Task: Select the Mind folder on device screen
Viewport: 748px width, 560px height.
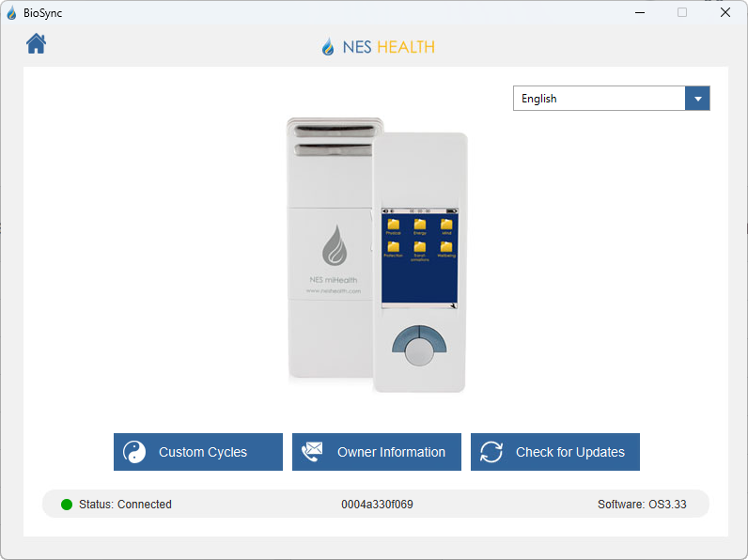Action: pyautogui.click(x=446, y=226)
